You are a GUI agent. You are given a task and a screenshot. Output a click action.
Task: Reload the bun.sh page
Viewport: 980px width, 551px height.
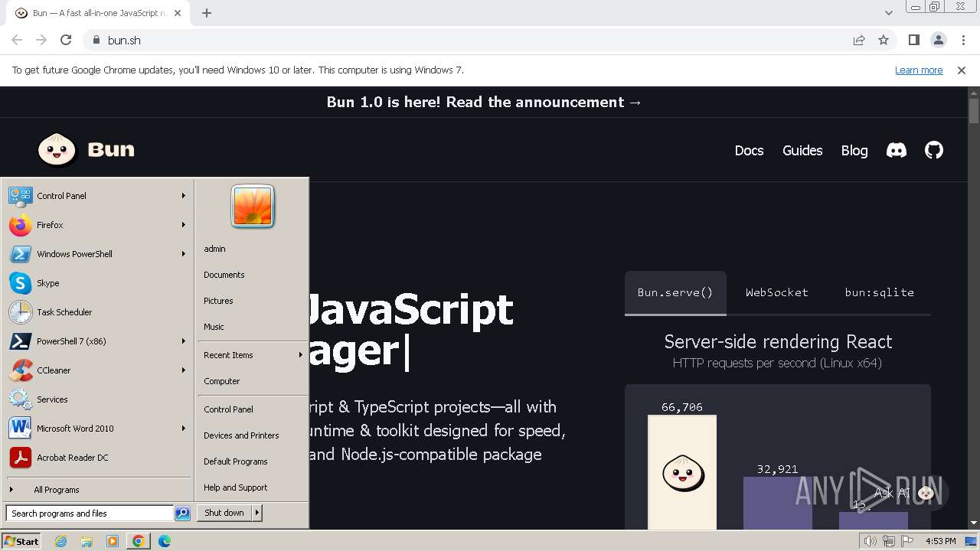[66, 40]
